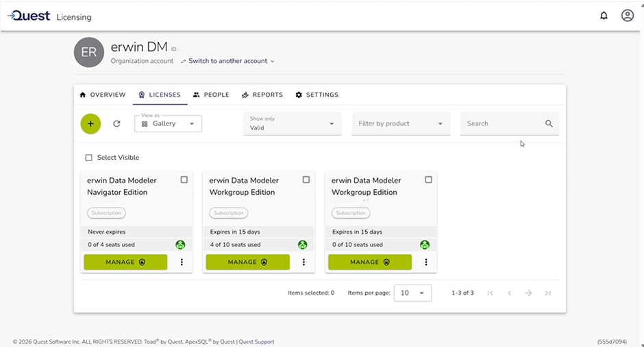Click the ER account avatar
Screen dimensions: 644x347
point(88,52)
